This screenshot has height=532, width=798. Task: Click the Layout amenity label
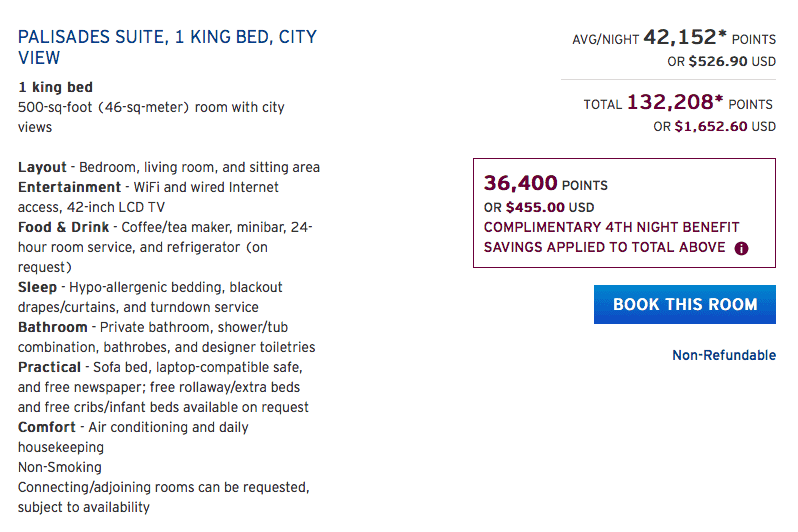pos(42,167)
